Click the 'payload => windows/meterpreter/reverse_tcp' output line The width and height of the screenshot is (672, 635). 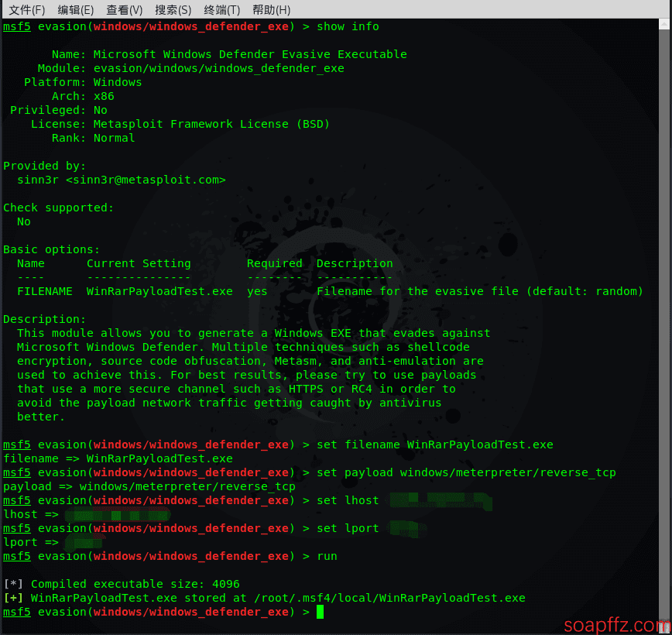click(149, 486)
